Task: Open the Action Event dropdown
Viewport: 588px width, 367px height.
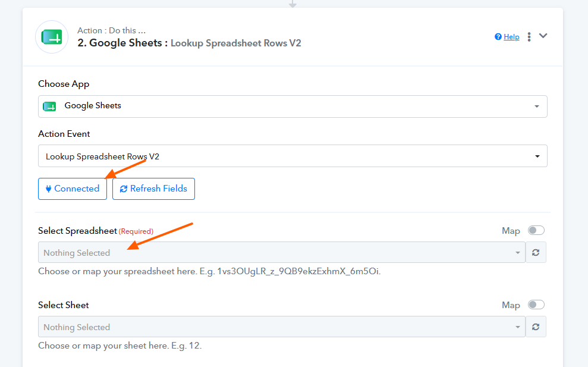Action: click(293, 156)
